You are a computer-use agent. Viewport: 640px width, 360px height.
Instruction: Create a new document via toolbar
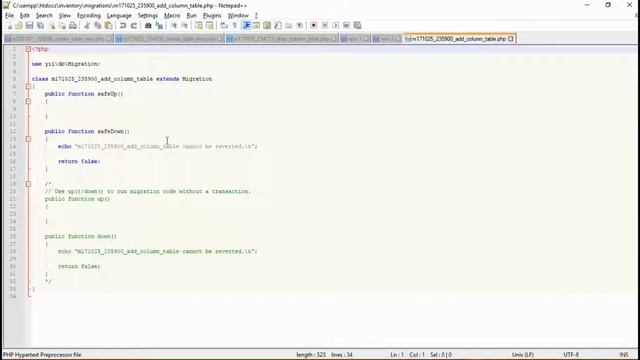pos(9,26)
